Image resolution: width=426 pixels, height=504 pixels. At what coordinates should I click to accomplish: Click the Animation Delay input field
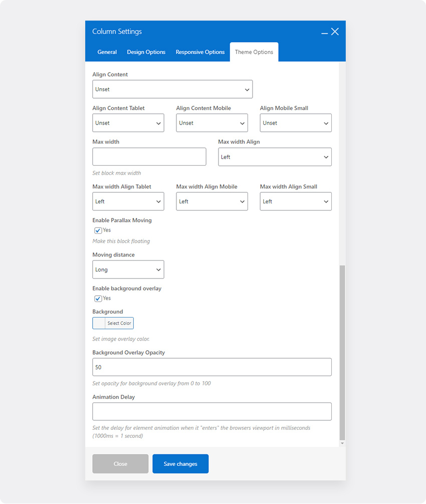(x=212, y=411)
